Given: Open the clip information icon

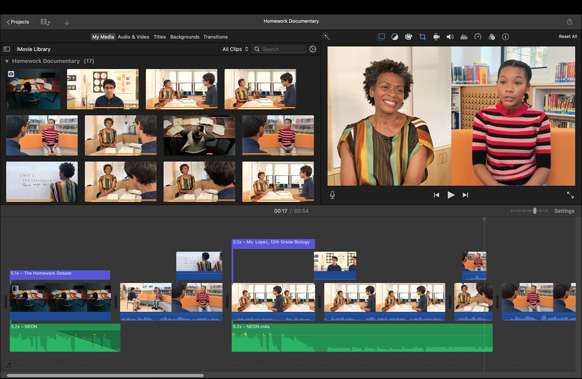Looking at the screenshot, I should click(505, 37).
